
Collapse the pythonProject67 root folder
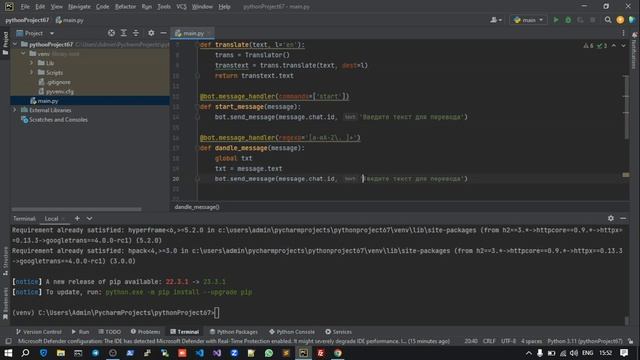click(x=15, y=44)
